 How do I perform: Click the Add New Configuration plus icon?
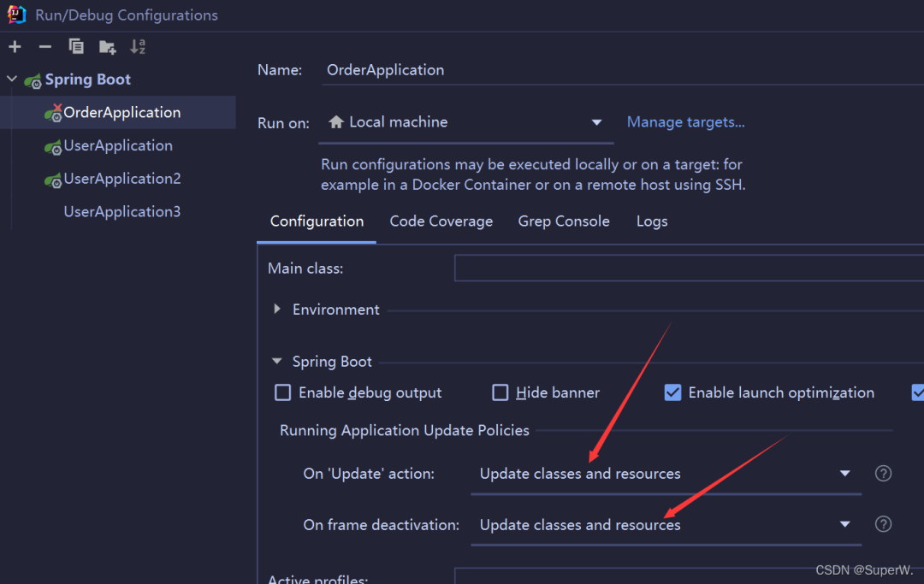[x=15, y=46]
